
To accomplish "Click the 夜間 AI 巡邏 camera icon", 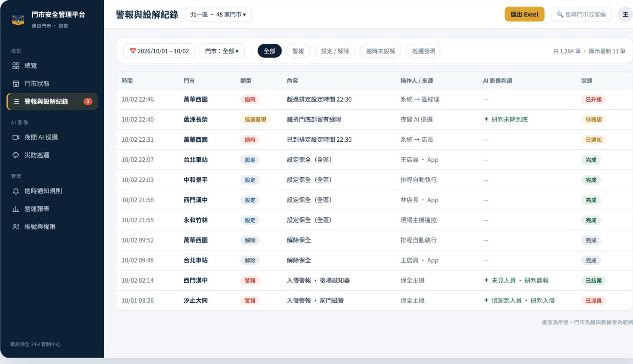I will point(16,138).
